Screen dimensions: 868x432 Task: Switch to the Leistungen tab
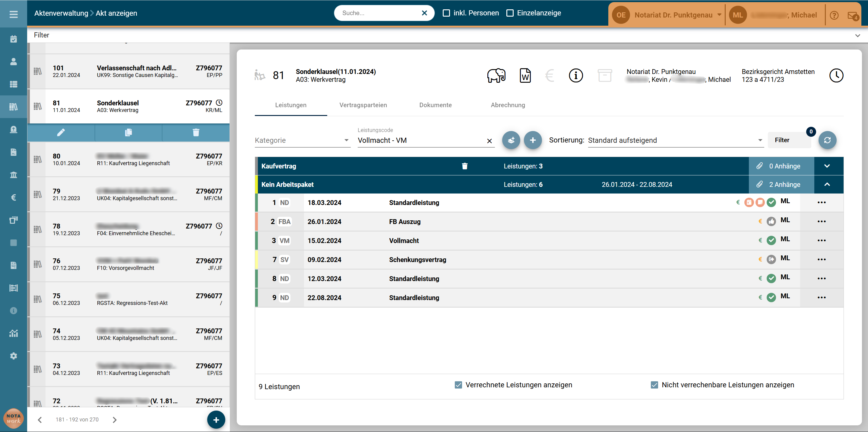point(291,105)
